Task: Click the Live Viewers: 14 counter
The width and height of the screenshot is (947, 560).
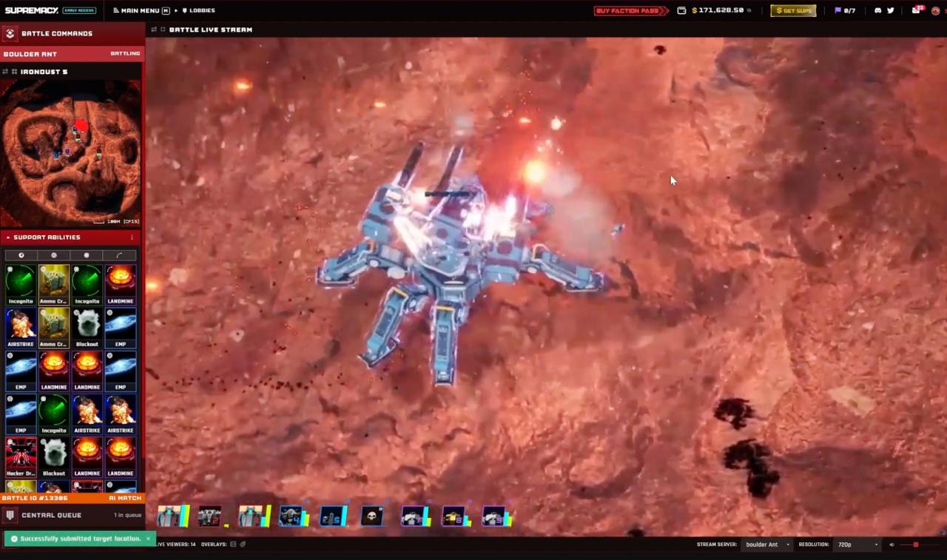Action: (x=175, y=544)
